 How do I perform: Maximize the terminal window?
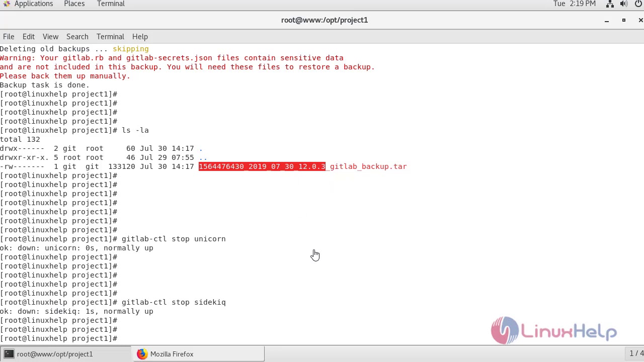[624, 21]
